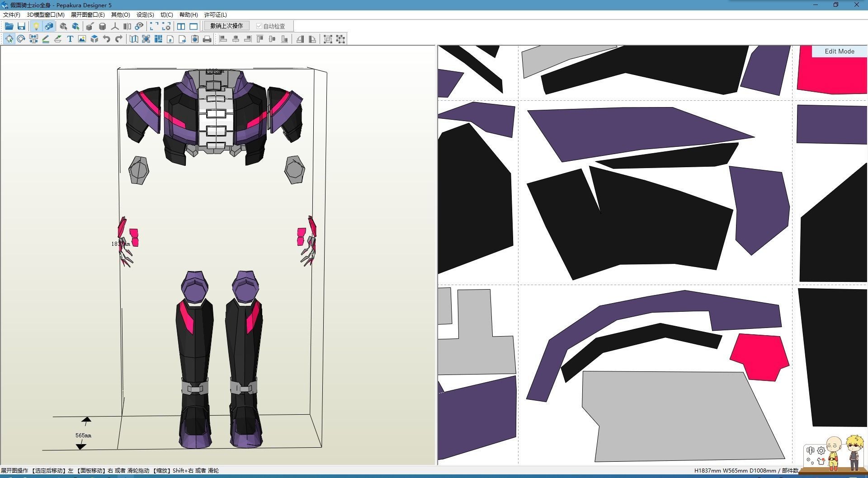Align parts to horizontal center
Viewport: 868px width, 478px height.
pos(235,39)
